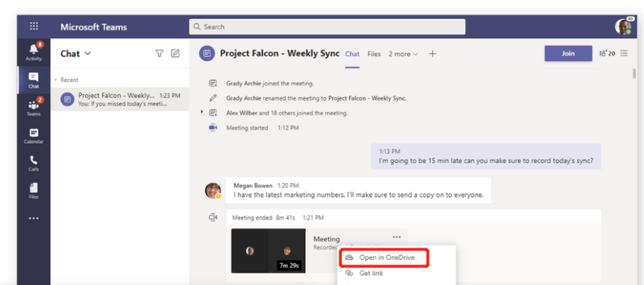Play the meeting recording thumbnail
644x285 pixels.
point(268,250)
